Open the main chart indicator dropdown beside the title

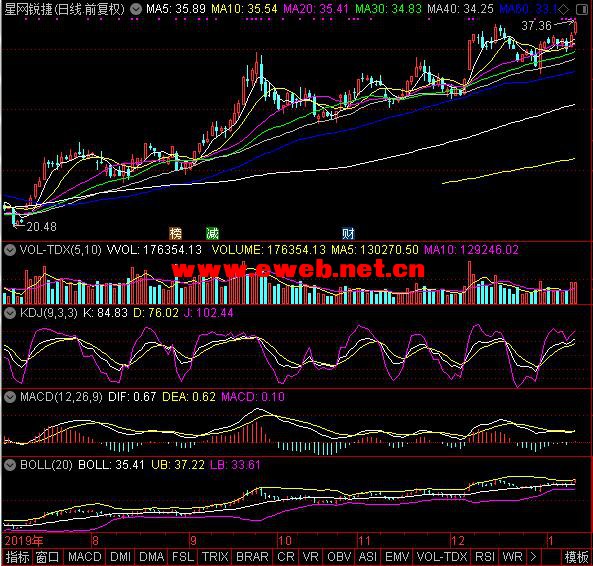136,9
